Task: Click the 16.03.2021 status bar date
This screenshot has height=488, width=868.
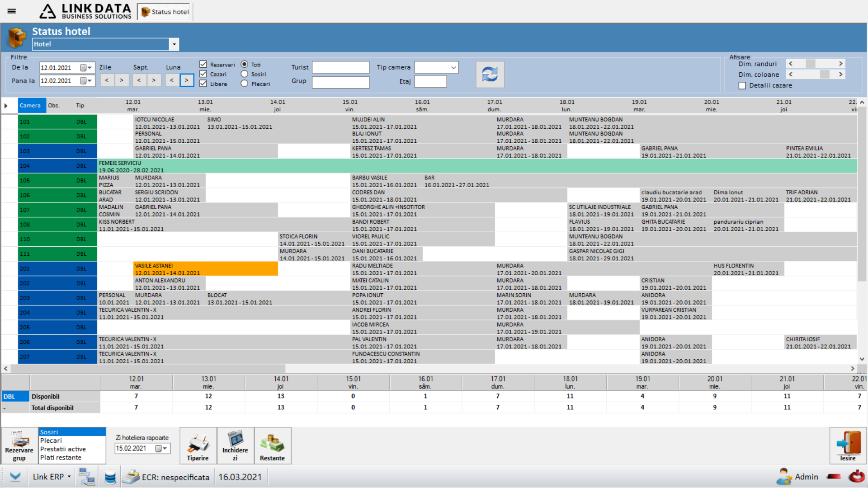Action: pos(240,477)
